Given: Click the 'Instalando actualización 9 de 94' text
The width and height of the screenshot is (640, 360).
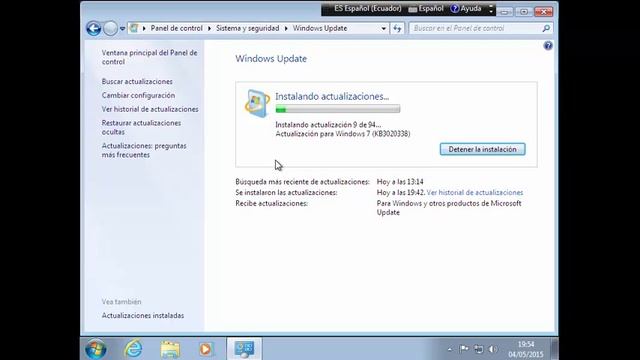Looking at the screenshot, I should tap(328, 125).
